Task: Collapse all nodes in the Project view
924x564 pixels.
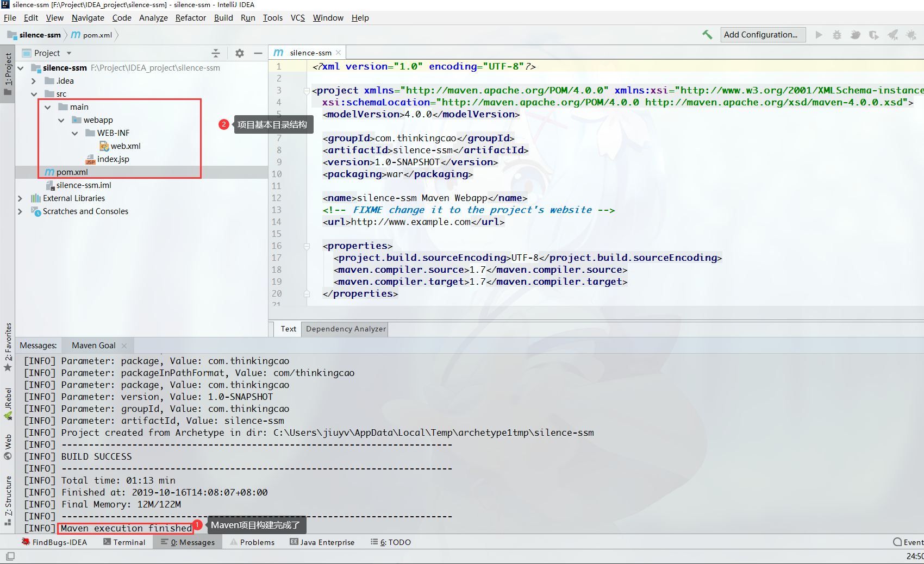Action: [x=216, y=53]
